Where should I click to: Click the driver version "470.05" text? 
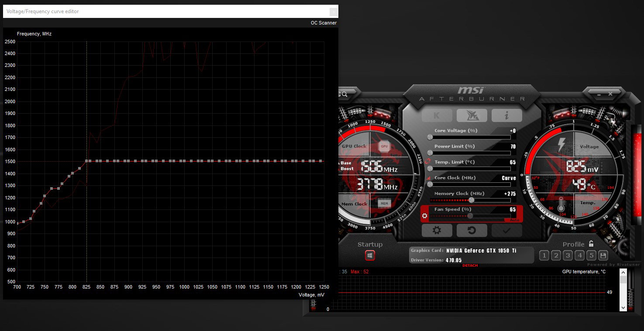click(x=454, y=260)
